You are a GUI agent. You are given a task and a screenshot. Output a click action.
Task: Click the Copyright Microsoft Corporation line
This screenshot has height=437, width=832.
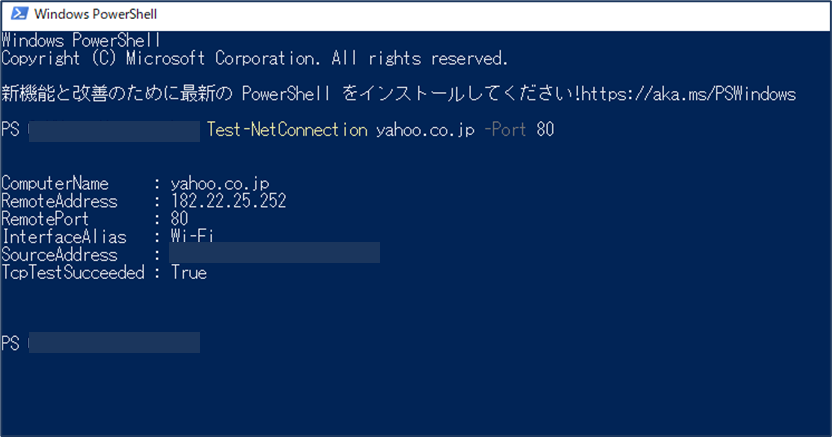255,58
